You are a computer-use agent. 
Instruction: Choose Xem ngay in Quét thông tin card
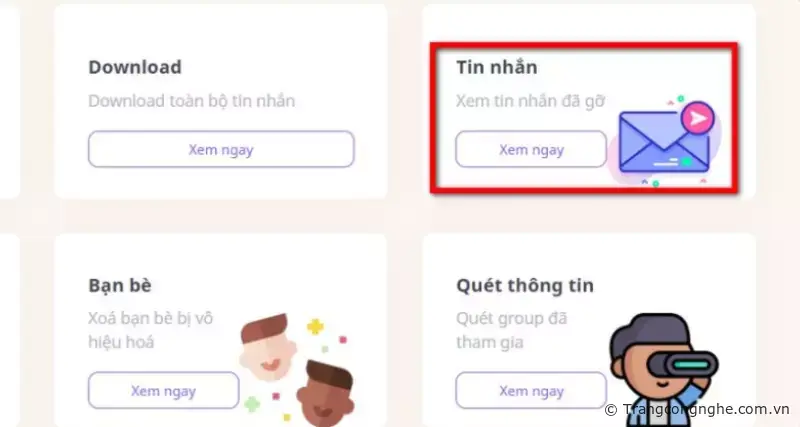[x=531, y=391]
